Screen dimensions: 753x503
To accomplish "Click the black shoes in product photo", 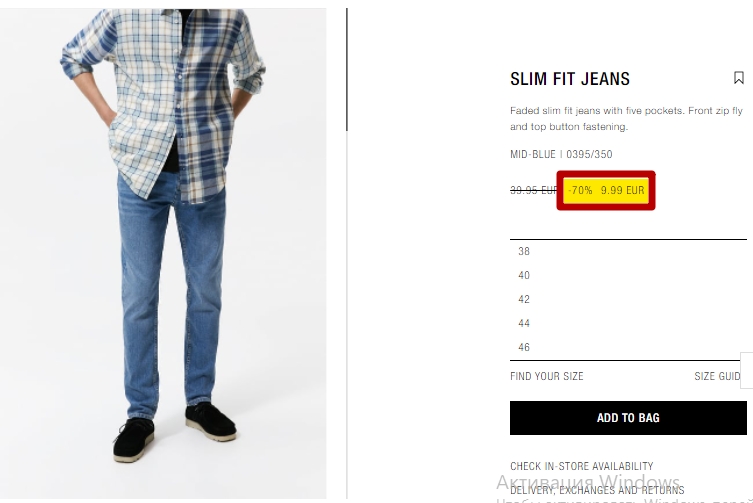I will 175,432.
